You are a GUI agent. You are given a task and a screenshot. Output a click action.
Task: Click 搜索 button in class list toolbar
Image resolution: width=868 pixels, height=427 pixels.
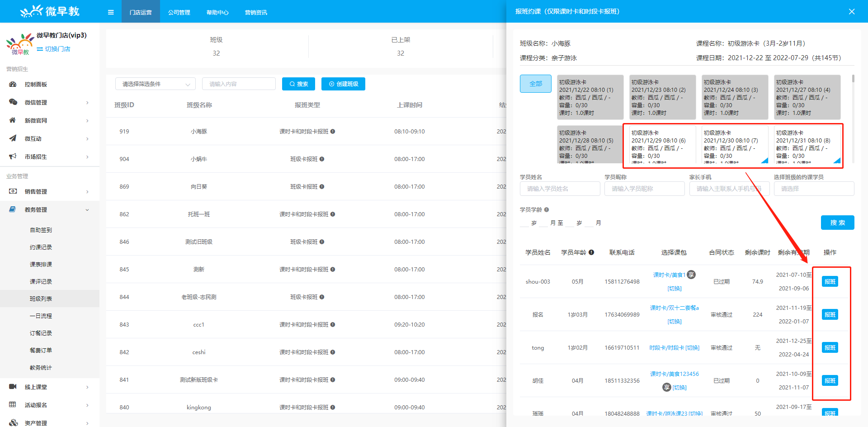click(298, 84)
